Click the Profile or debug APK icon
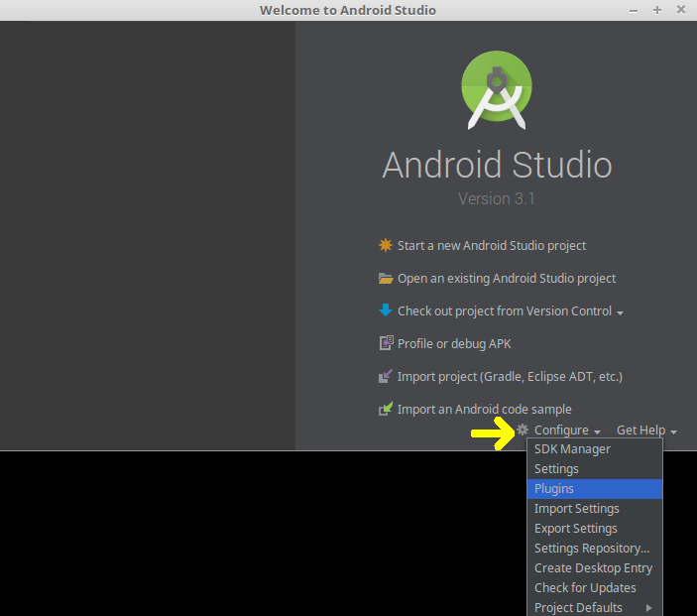The width and height of the screenshot is (697, 616). click(386, 343)
